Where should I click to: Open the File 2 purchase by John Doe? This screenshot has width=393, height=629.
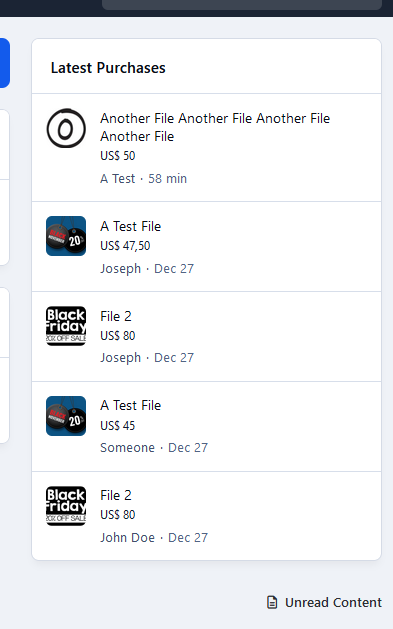point(115,495)
